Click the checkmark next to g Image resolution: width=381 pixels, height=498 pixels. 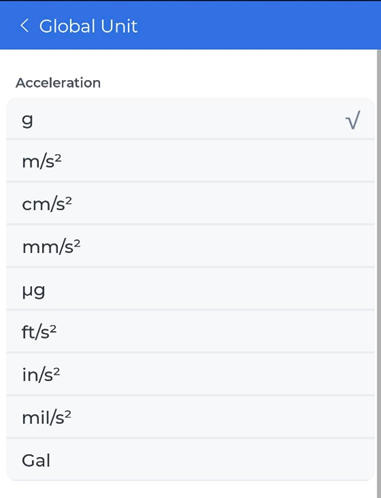[353, 120]
